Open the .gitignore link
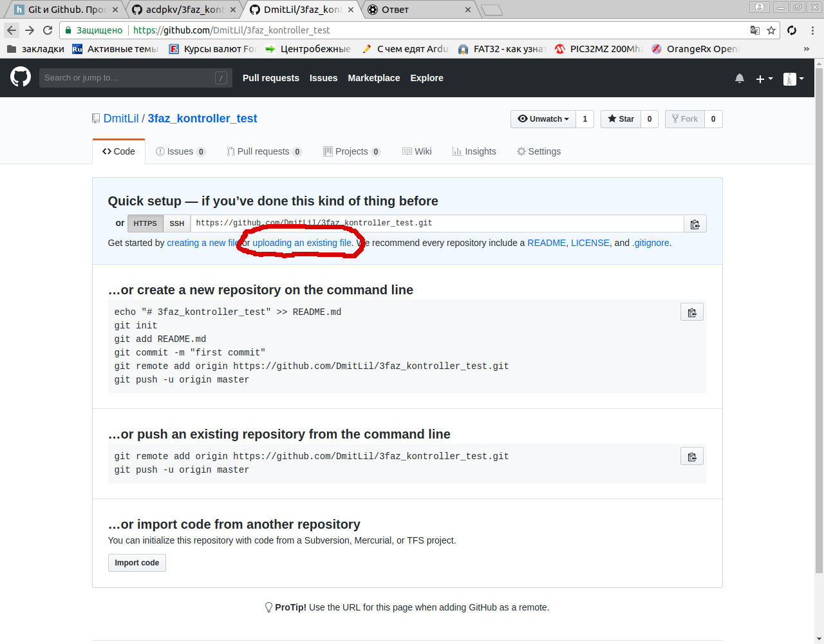Image resolution: width=824 pixels, height=644 pixels. (x=651, y=243)
